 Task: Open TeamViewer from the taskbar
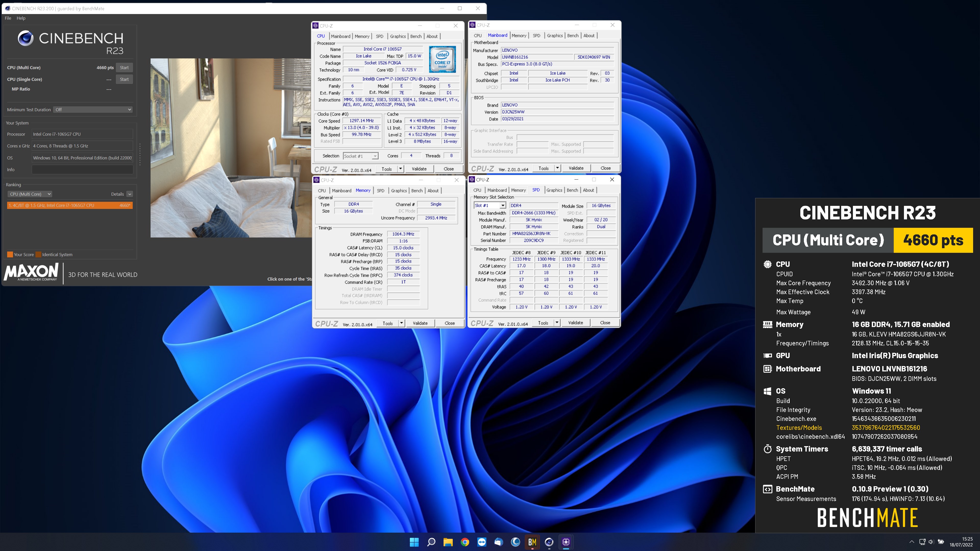click(482, 542)
